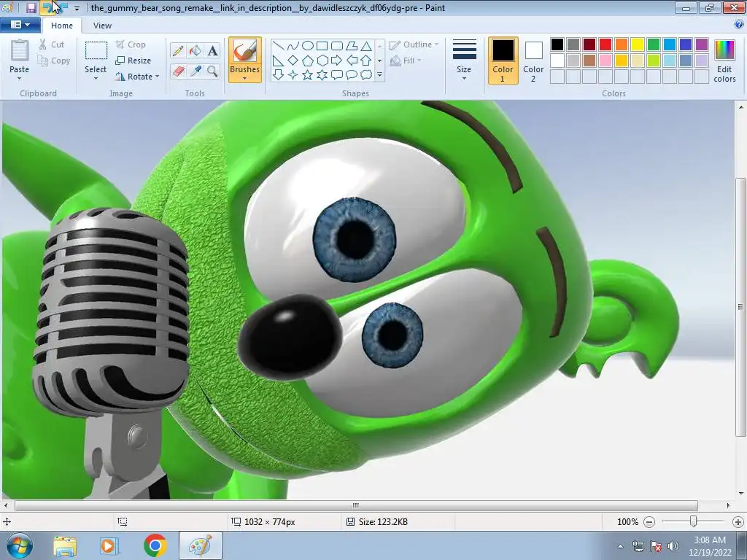Choose the Four-point star shape
747x560 pixels.
(293, 75)
